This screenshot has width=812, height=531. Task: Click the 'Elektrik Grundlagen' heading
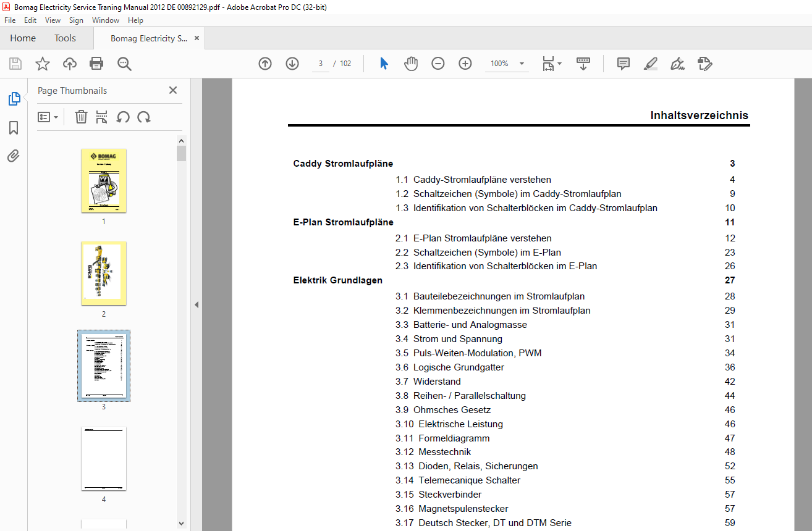coord(338,280)
